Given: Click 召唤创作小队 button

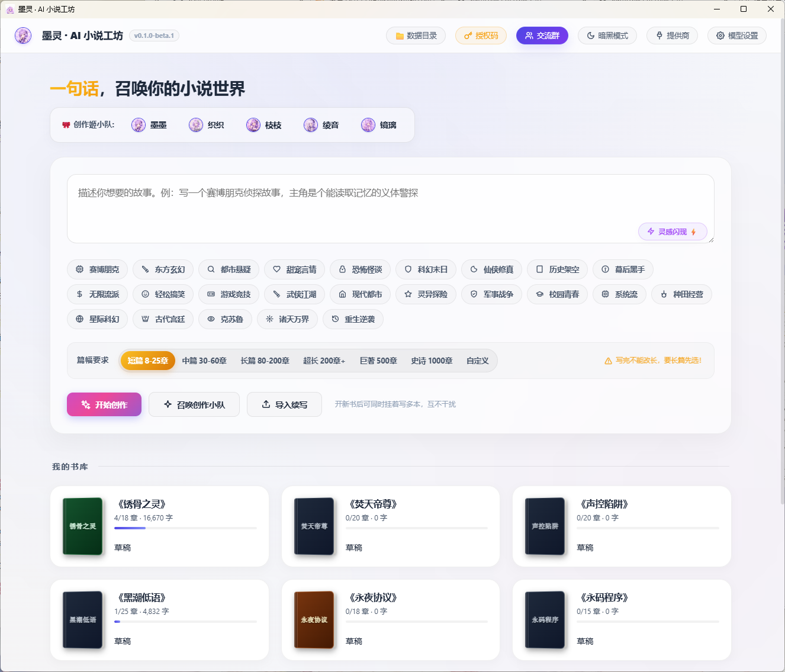Looking at the screenshot, I should pyautogui.click(x=194, y=404).
